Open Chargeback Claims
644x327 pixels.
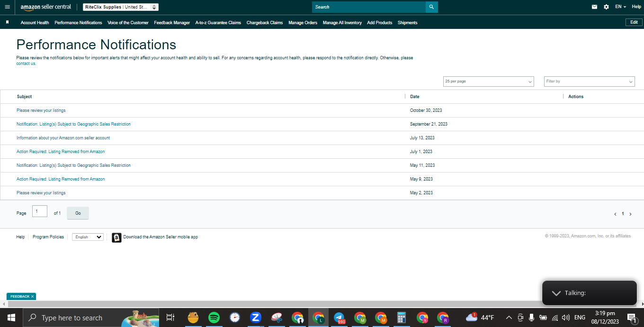(x=265, y=23)
